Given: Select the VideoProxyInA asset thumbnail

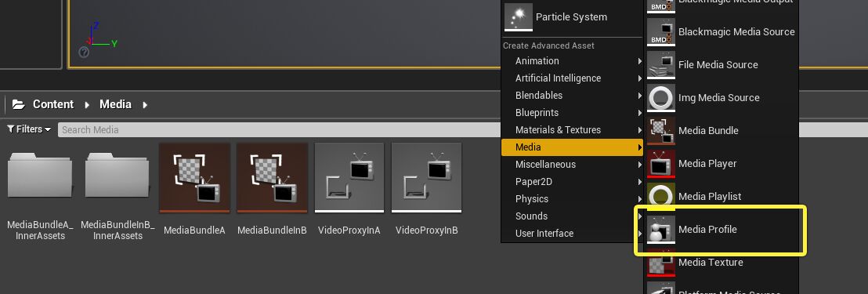Looking at the screenshot, I should (349, 177).
